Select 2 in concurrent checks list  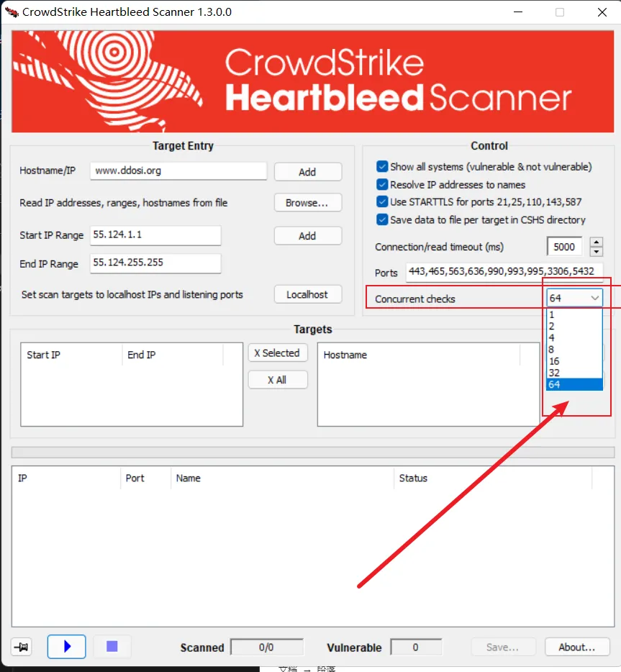pos(574,326)
